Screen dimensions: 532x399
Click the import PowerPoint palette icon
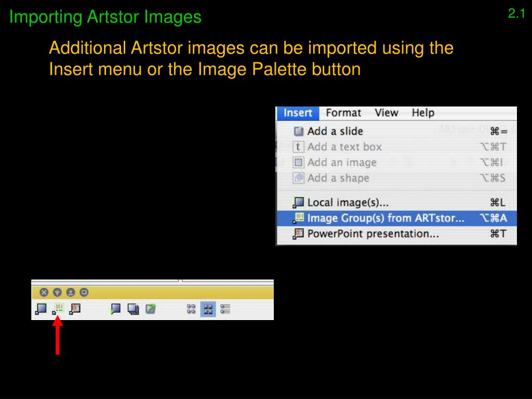pyautogui.click(x=75, y=309)
